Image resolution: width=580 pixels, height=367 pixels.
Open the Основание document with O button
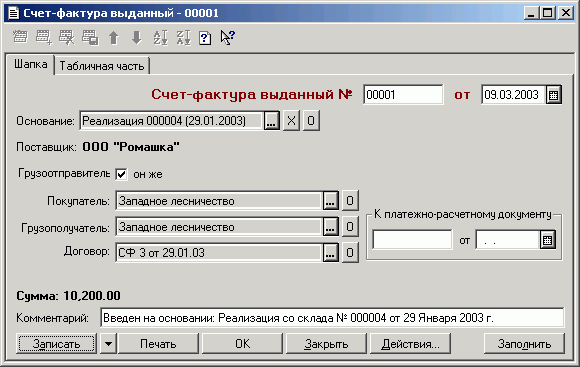pos(311,121)
